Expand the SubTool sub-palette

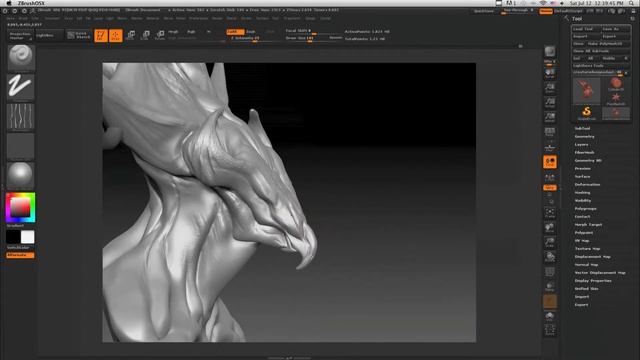(582, 128)
